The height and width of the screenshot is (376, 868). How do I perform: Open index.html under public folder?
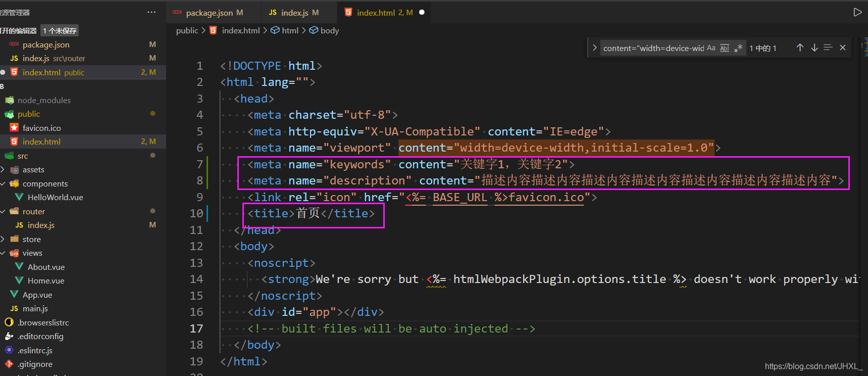pos(83,142)
